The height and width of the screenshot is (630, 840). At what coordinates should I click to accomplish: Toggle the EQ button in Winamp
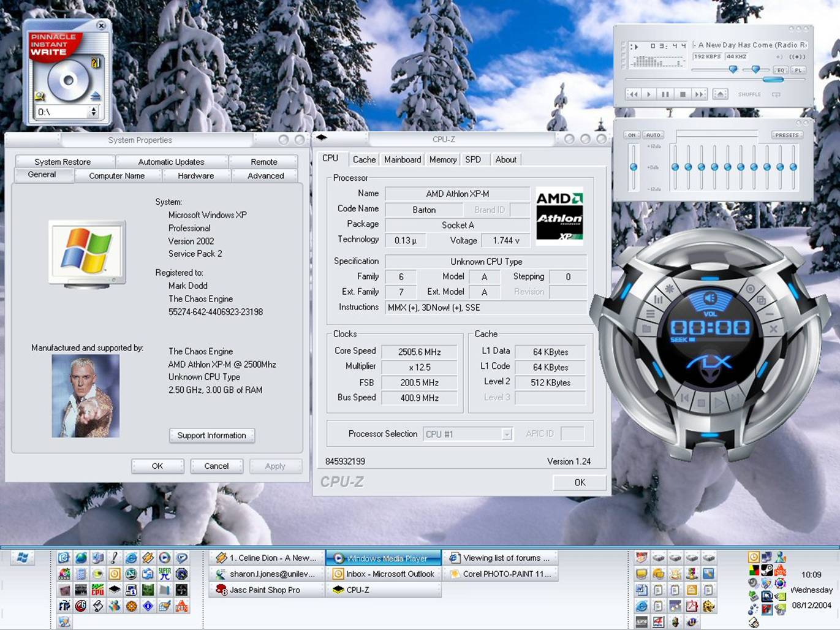(x=781, y=70)
